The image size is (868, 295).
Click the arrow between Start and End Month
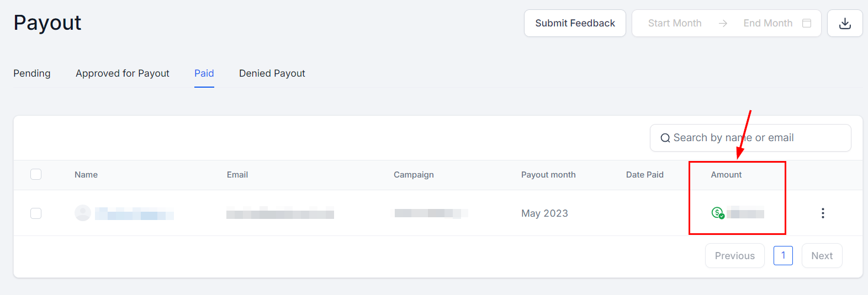coord(723,23)
